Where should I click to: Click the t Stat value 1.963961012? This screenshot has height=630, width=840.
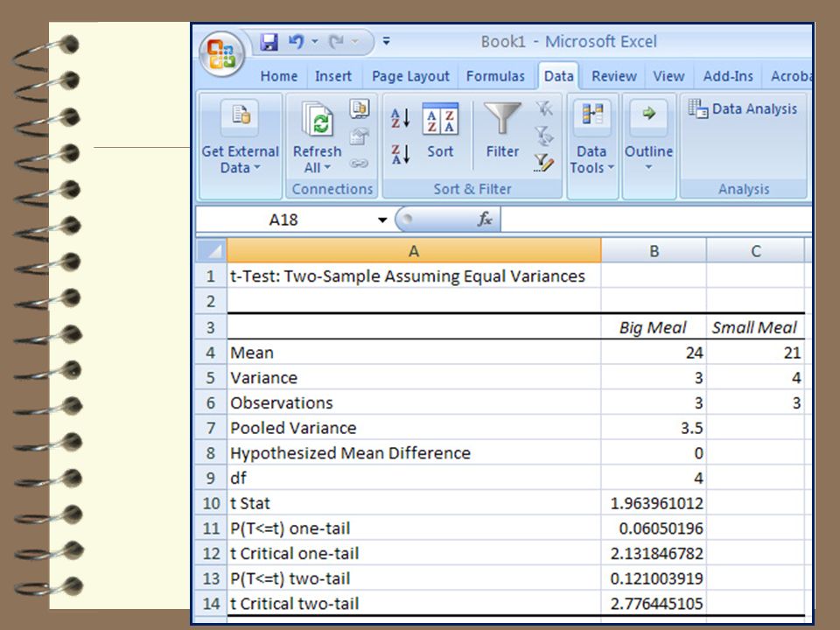[x=654, y=504]
